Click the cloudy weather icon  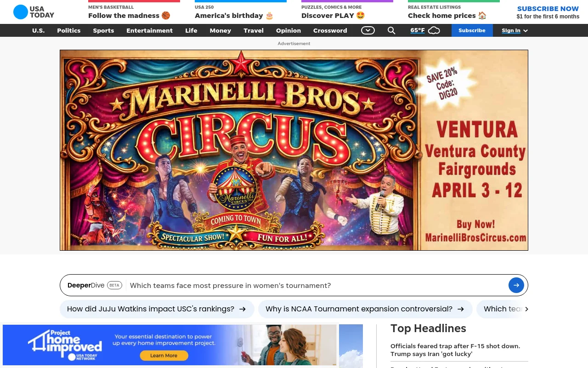pos(434,30)
